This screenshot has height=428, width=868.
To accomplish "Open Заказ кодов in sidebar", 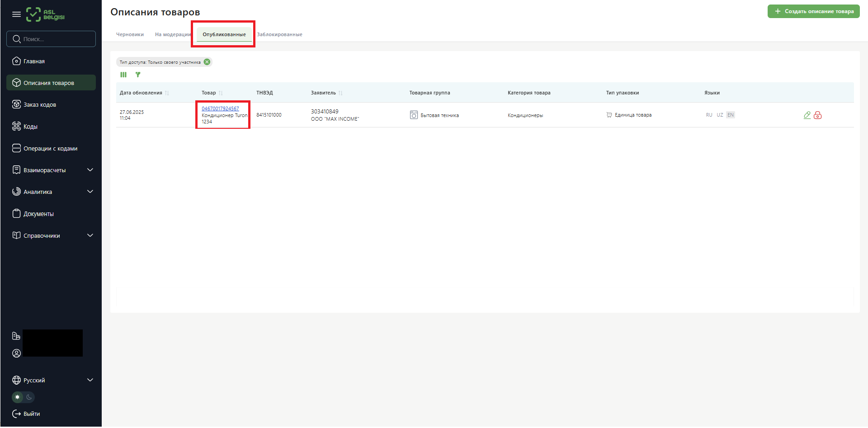I will tap(40, 105).
